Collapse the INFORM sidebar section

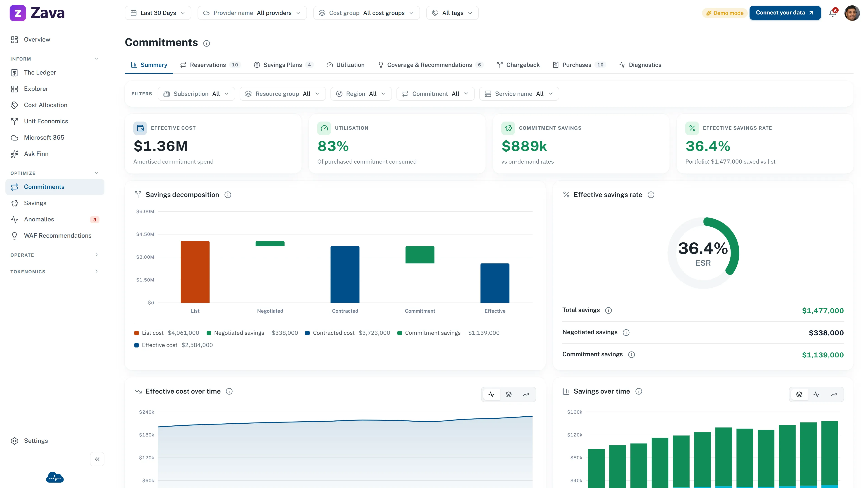(96, 59)
